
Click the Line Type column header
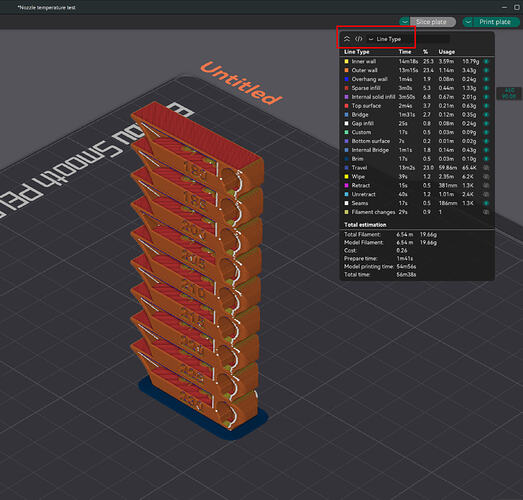[357, 52]
